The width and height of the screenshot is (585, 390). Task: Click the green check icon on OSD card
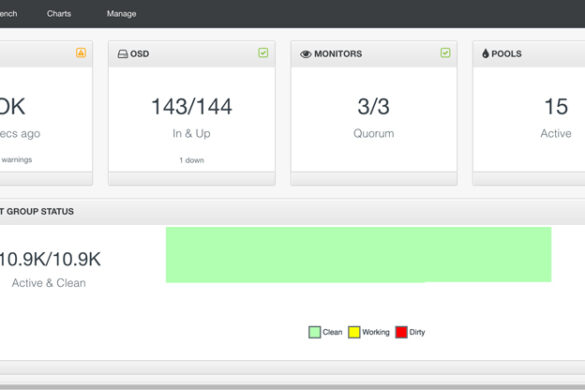coord(263,53)
